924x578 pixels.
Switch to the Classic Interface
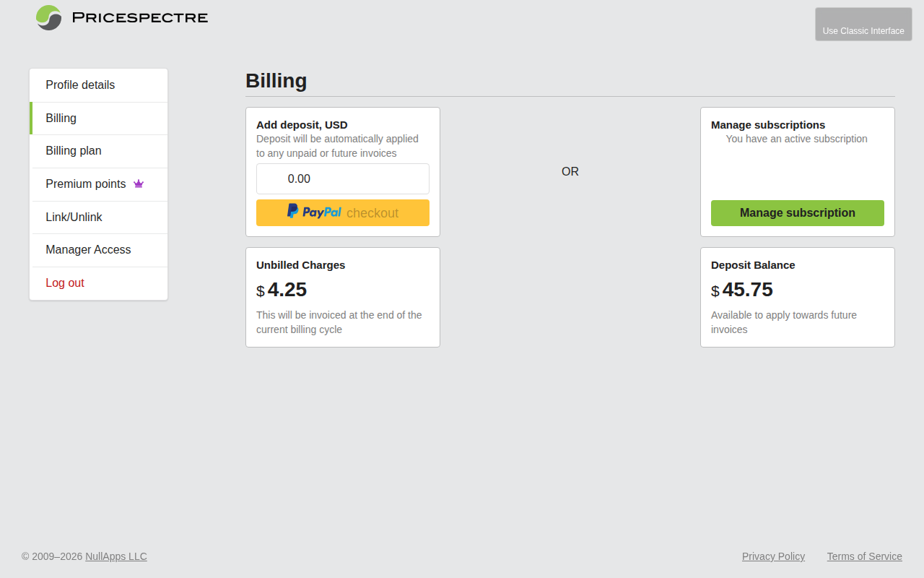863,24
